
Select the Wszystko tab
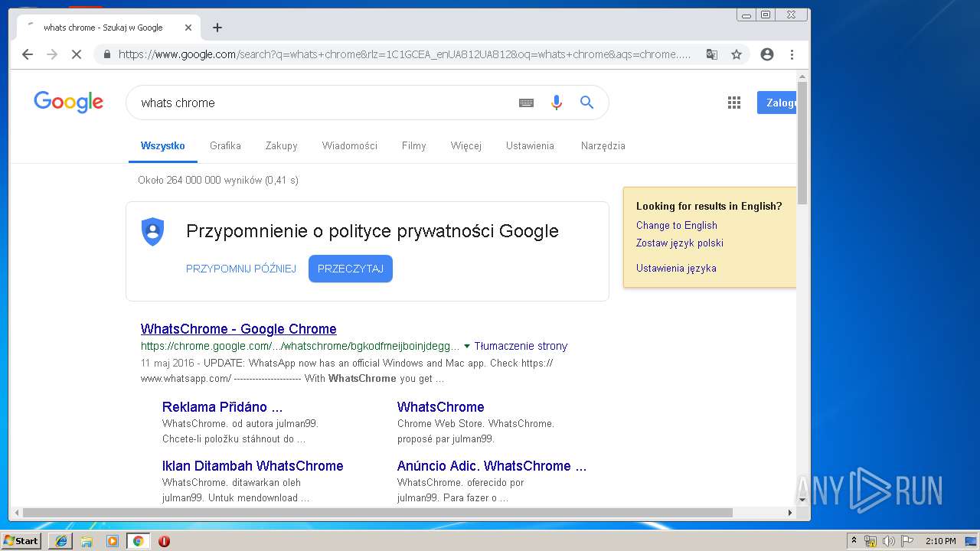coord(163,145)
